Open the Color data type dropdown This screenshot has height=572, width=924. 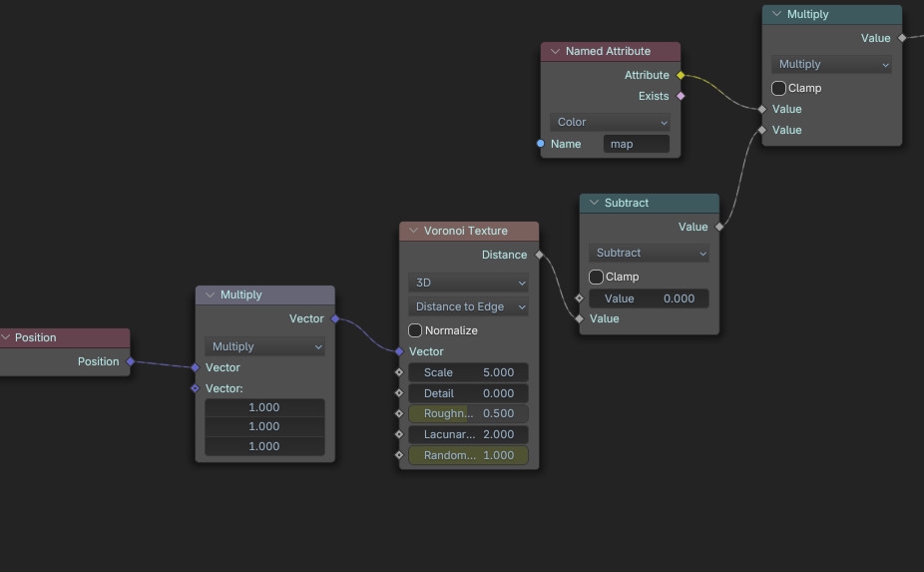(x=611, y=122)
